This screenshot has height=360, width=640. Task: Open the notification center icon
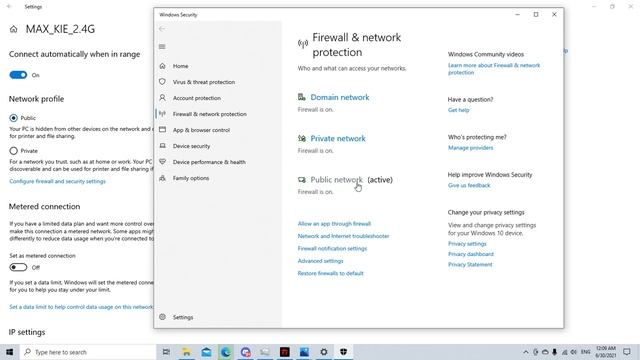click(627, 352)
